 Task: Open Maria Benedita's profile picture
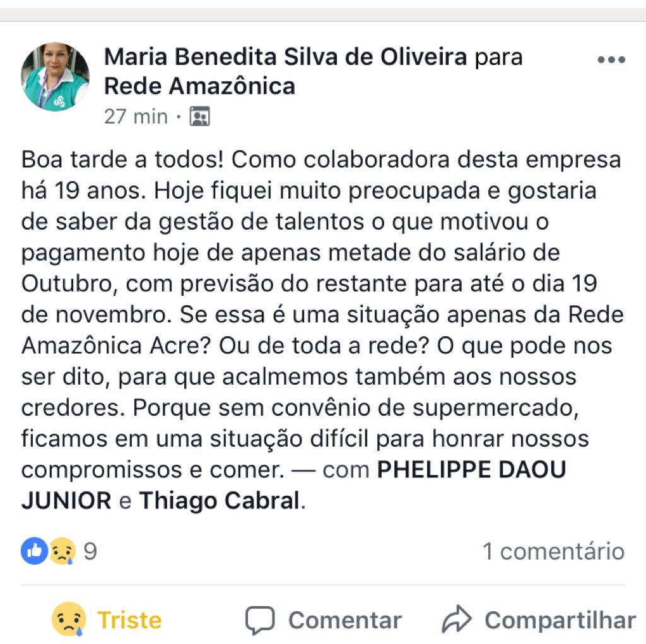(55, 77)
